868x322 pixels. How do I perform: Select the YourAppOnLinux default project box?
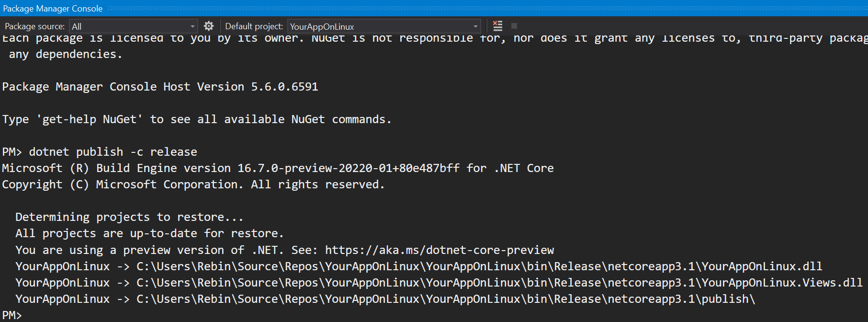(x=383, y=26)
